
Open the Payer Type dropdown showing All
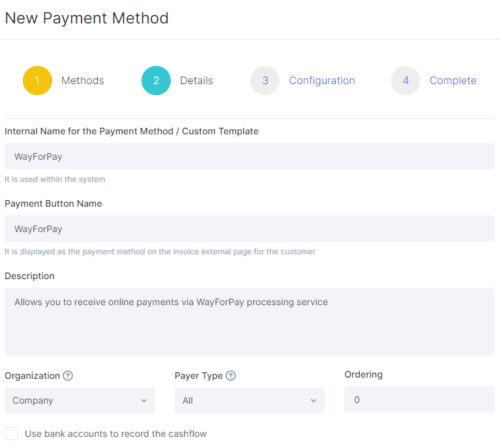[x=250, y=400]
